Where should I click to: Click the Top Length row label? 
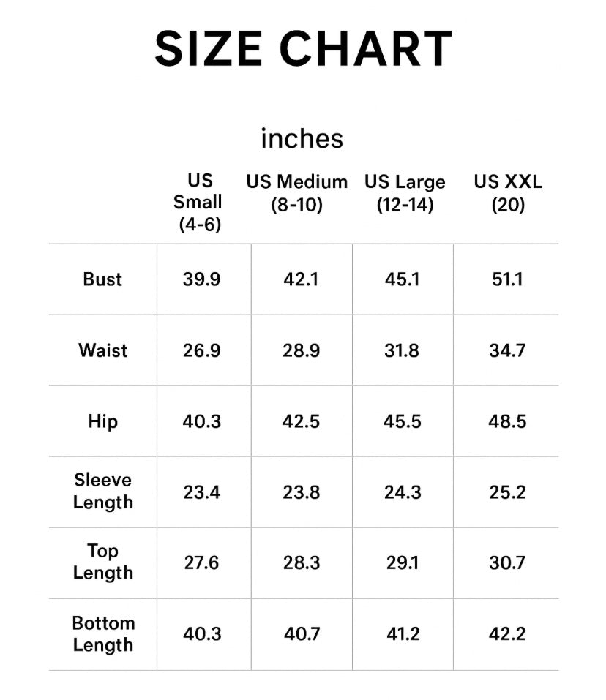click(x=103, y=562)
